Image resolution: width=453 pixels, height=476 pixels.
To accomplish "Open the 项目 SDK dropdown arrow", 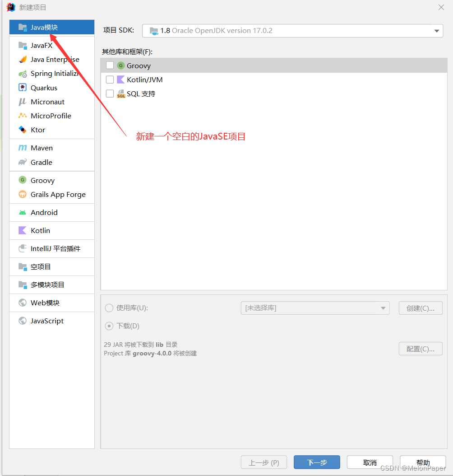I will [x=437, y=31].
